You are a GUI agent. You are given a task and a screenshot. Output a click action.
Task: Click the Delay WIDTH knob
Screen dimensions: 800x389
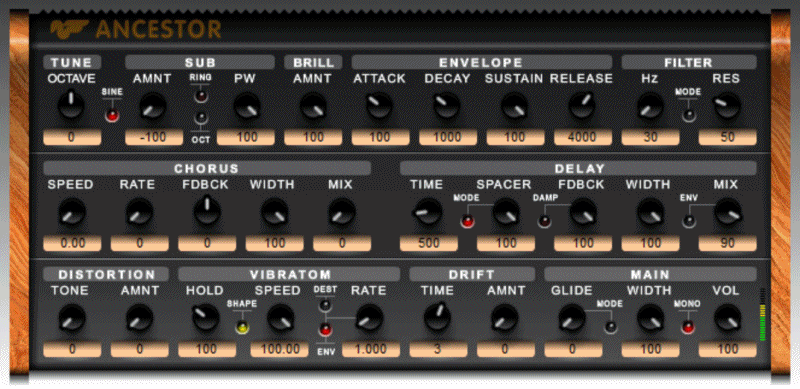650,212
